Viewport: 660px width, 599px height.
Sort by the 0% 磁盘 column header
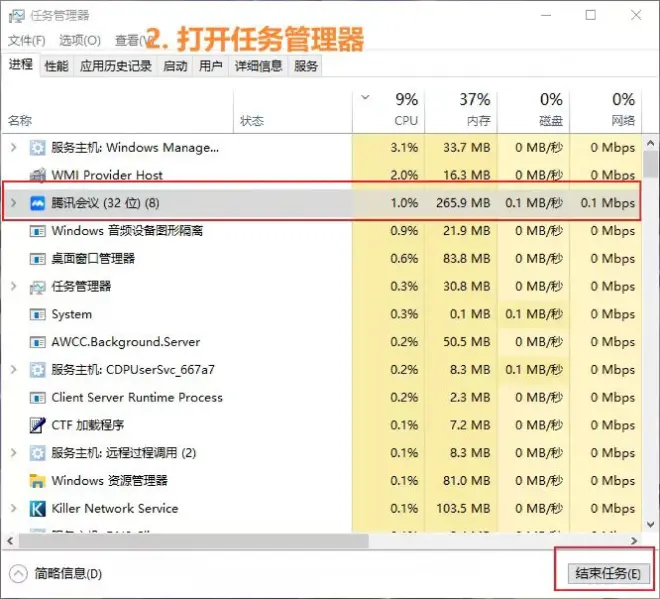pyautogui.click(x=533, y=112)
